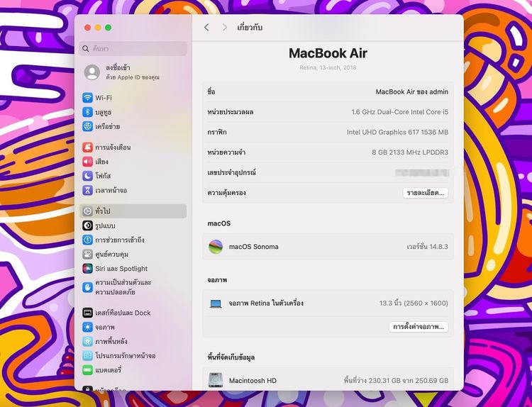Open Wallpaper icon (ภาพพื้นหลัง)

(x=87, y=341)
